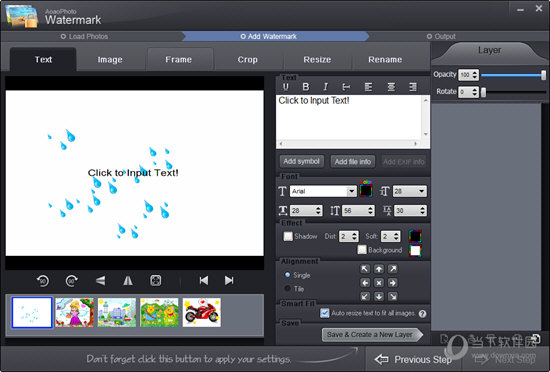Image resolution: width=550 pixels, height=372 pixels.
Task: Toggle italic text formatting
Action: [x=325, y=87]
